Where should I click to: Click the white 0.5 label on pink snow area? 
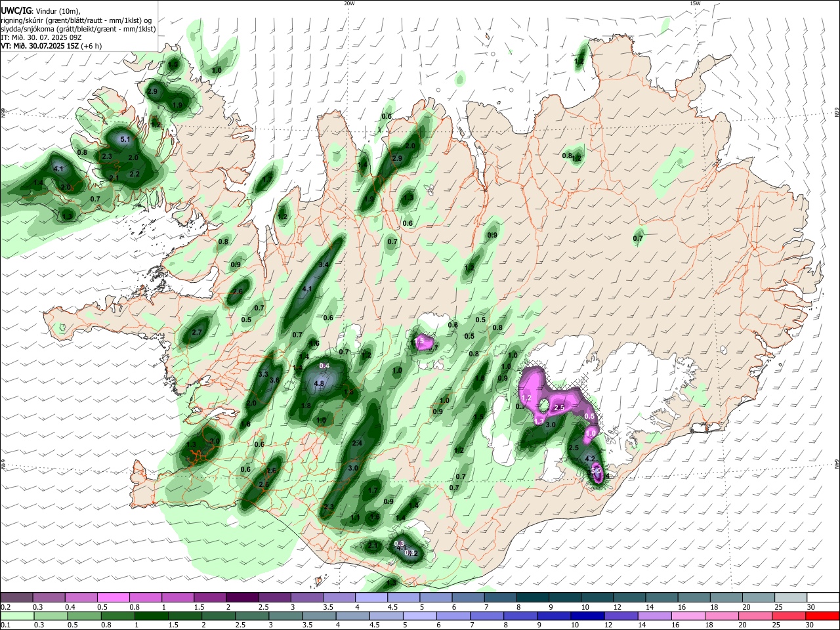pyautogui.click(x=589, y=416)
